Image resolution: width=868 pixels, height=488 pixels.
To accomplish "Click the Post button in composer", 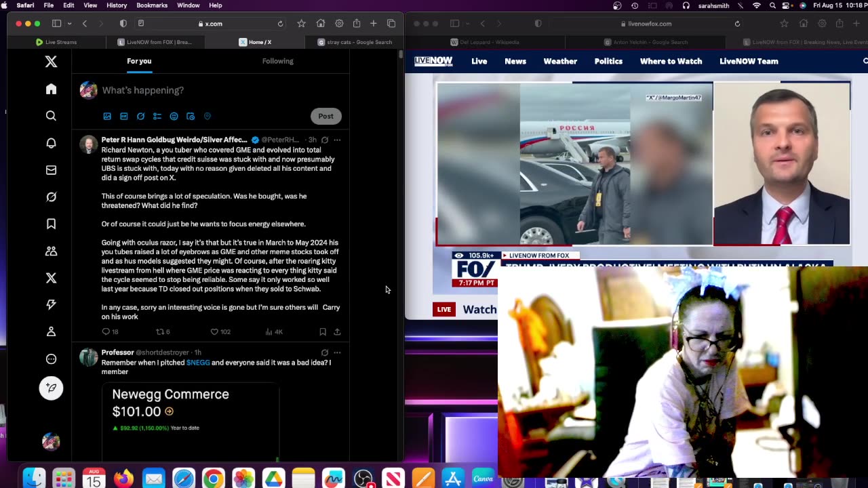I will (x=326, y=116).
